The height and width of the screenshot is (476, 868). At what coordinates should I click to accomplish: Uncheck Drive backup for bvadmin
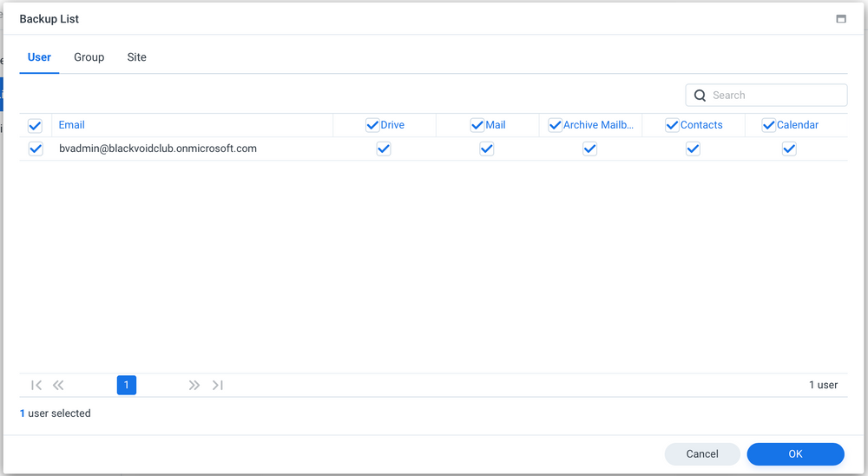384,149
